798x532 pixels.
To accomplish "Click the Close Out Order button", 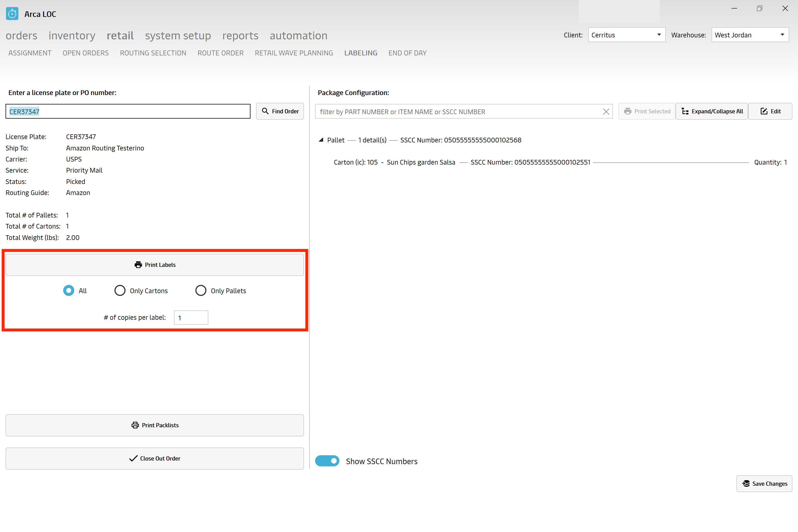I will (x=155, y=458).
